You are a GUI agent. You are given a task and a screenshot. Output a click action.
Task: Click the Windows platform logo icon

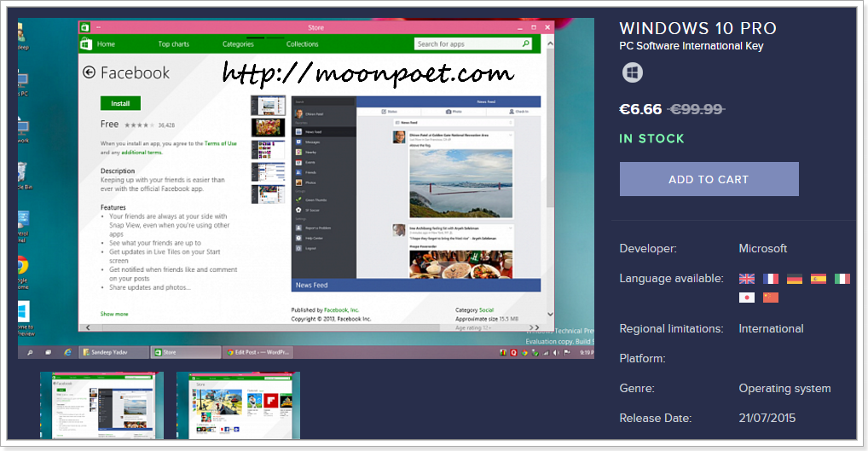632,73
